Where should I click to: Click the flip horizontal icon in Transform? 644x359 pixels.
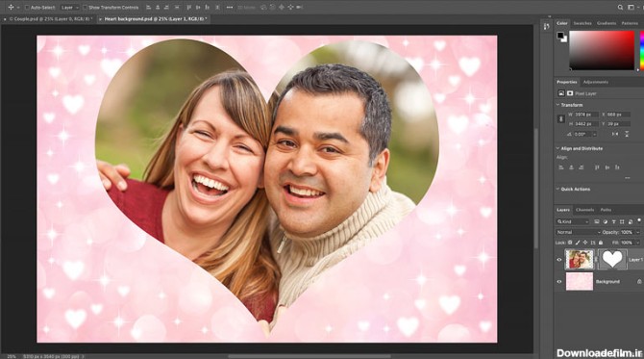615,134
